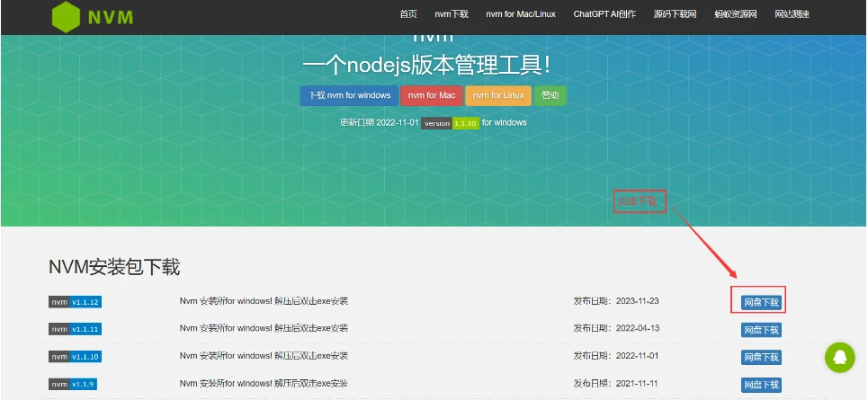Open 网站测速 in the navigation bar
This screenshot has height=400, width=868.
point(792,14)
